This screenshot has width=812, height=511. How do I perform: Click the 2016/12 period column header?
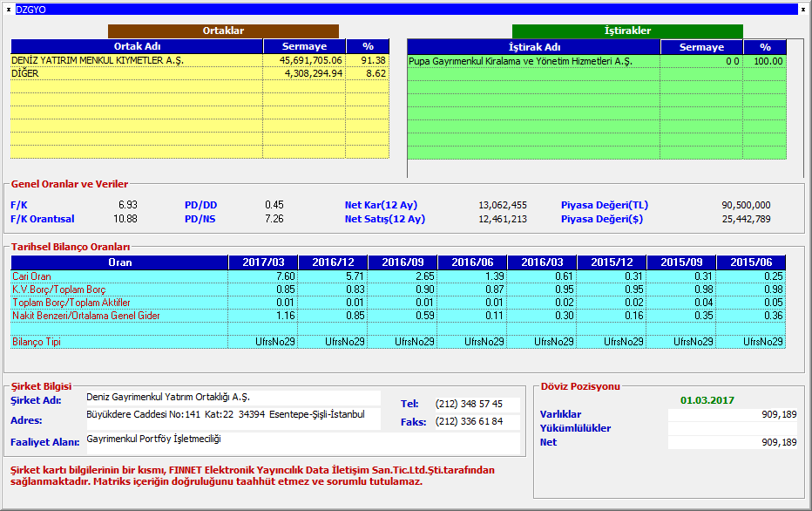(333, 262)
